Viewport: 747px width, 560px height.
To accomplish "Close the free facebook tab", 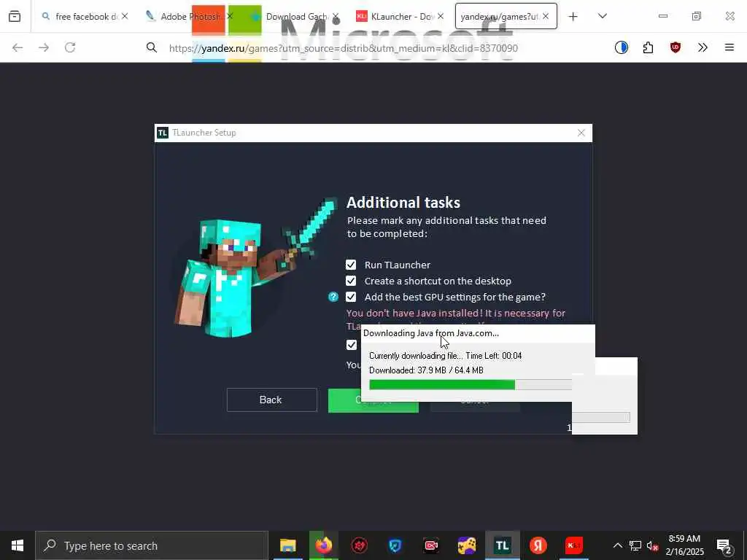I will pyautogui.click(x=125, y=16).
